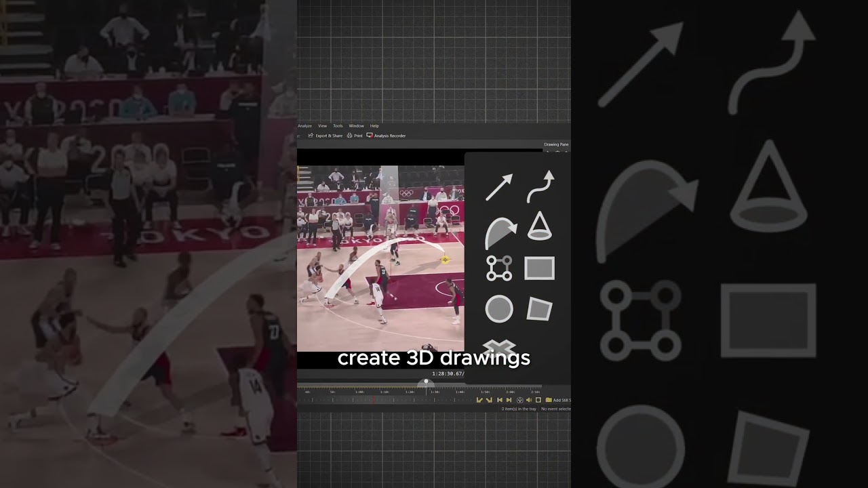
Task: Click the 2:00 label on the timeline ruler
Action: tap(511, 392)
